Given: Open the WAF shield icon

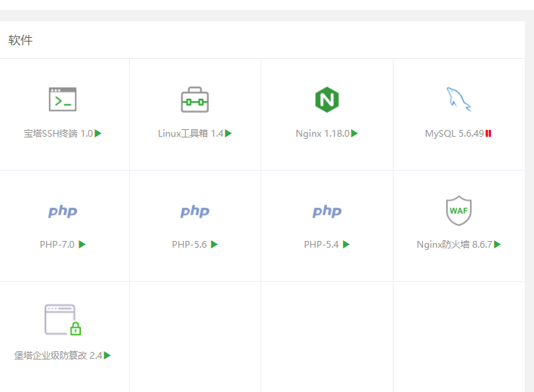Looking at the screenshot, I should pyautogui.click(x=458, y=211).
